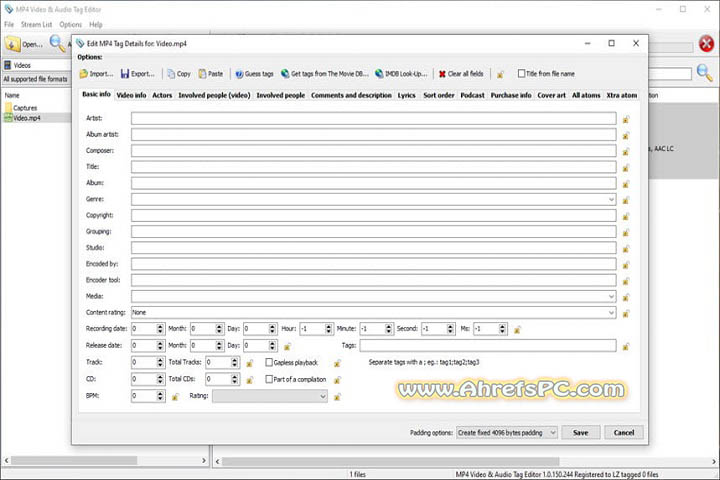Open the Xtra atom tab
720x480 pixels.
622,95
